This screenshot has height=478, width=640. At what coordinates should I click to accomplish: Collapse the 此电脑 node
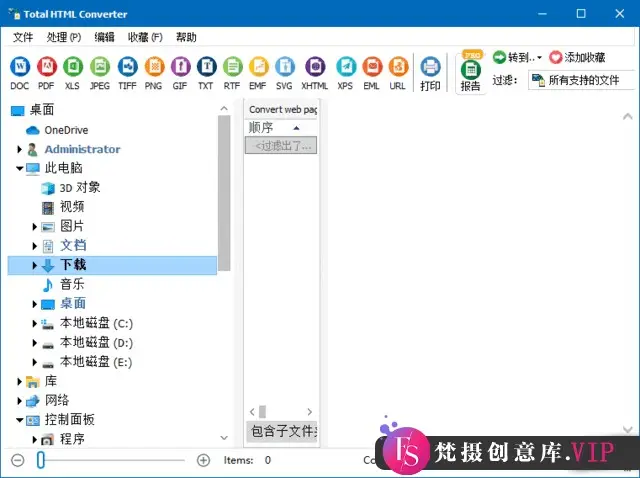pyautogui.click(x=19, y=168)
